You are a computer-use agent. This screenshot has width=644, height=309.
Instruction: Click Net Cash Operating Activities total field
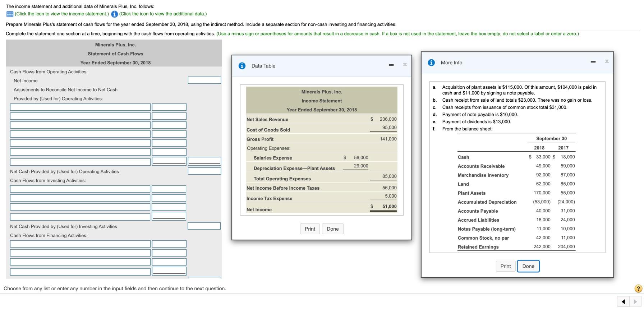[204, 171]
